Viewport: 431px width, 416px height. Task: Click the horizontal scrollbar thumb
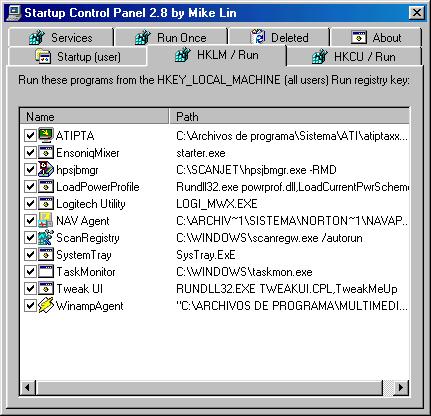pos(209,387)
